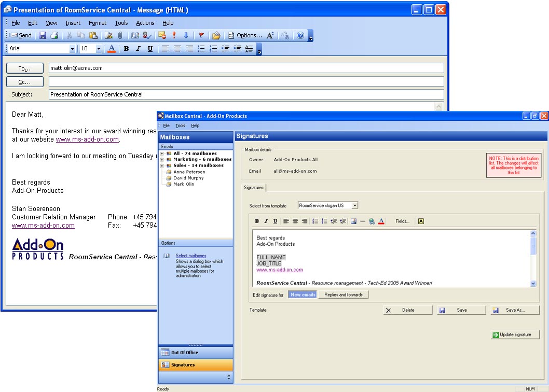Click the chevron below the Signatures navigation button

click(229, 377)
